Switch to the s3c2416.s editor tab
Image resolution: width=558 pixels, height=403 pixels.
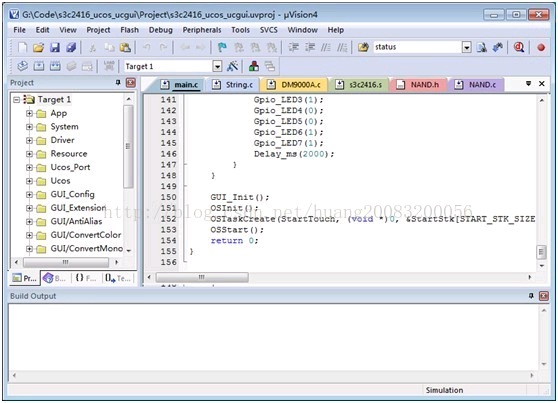[x=359, y=85]
